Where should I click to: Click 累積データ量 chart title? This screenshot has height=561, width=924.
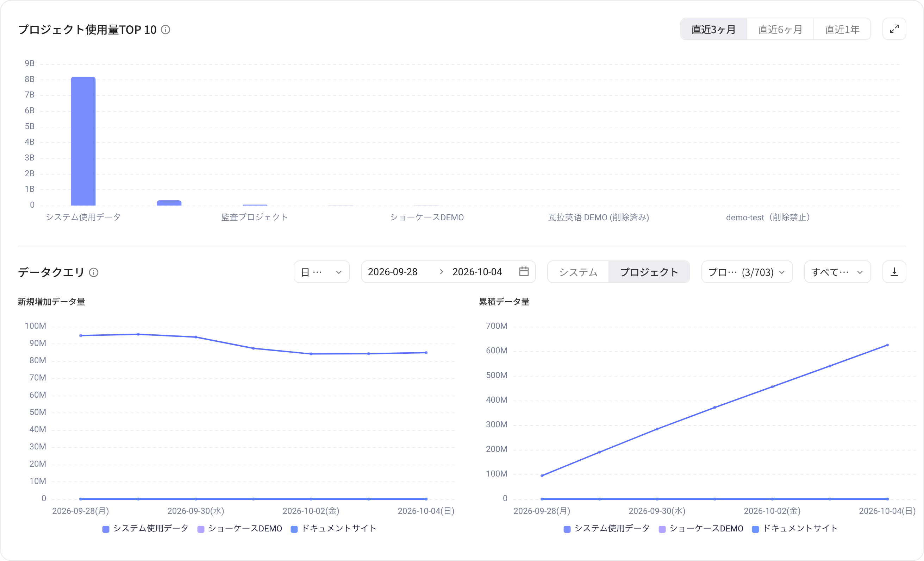[504, 302]
